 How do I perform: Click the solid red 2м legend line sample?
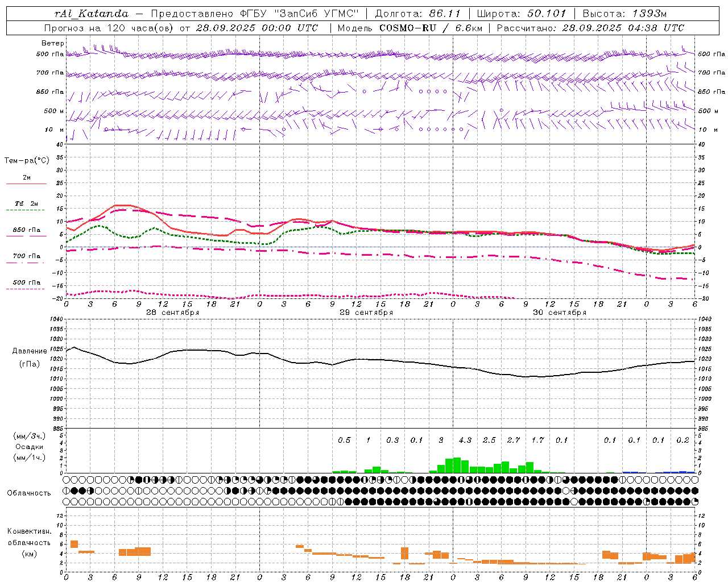point(27,184)
